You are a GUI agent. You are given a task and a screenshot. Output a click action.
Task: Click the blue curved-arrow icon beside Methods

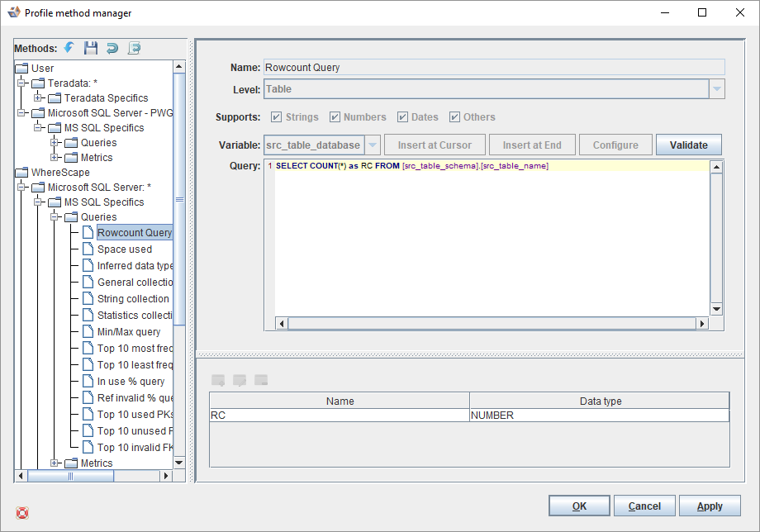tap(69, 47)
